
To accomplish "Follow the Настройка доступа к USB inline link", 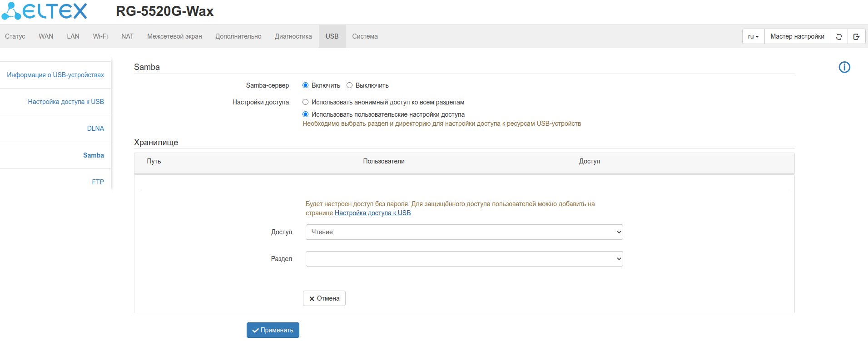I will (372, 213).
